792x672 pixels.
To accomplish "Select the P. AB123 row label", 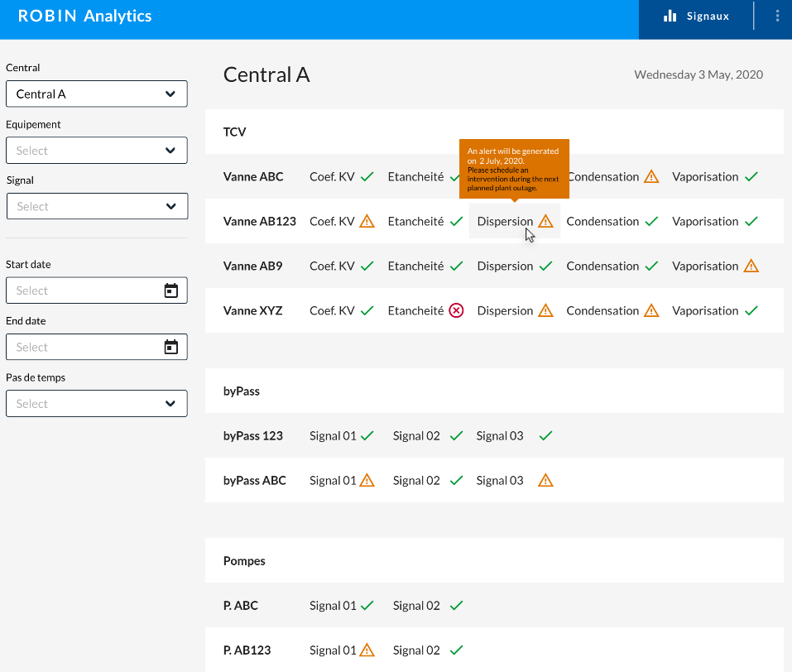I will (247, 650).
